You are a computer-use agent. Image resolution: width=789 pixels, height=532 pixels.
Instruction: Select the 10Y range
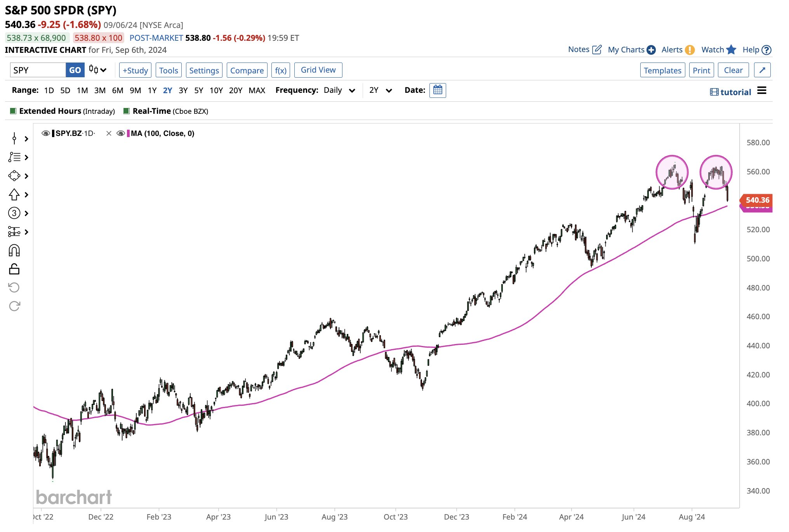(216, 90)
